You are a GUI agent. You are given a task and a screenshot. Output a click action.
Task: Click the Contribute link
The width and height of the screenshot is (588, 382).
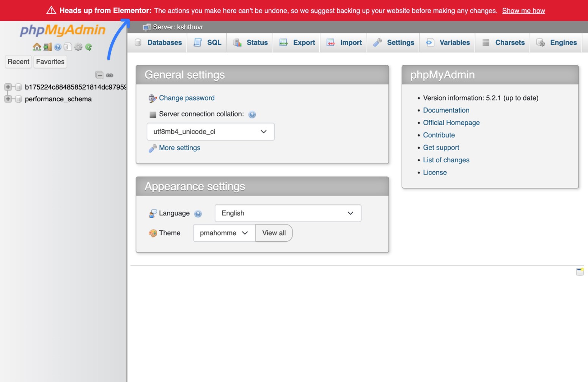pyautogui.click(x=439, y=135)
